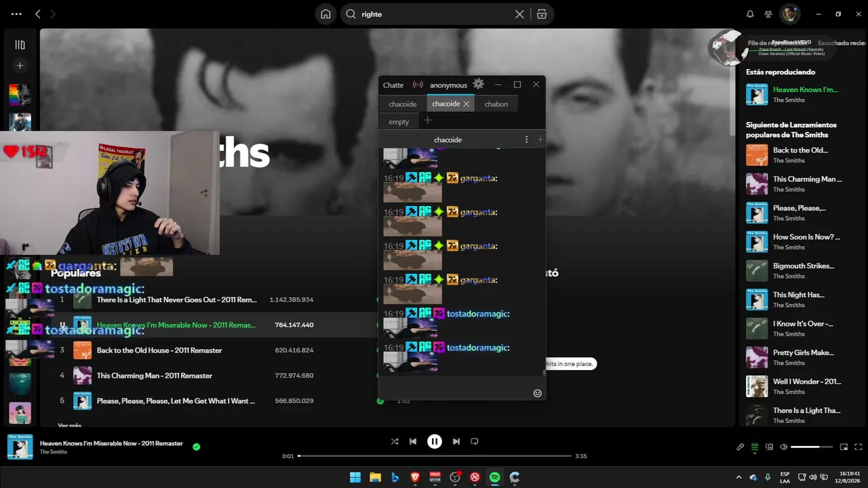Viewport: 868px width, 488px height.
Task: Open File Explorer from the taskbar
Action: (375, 477)
